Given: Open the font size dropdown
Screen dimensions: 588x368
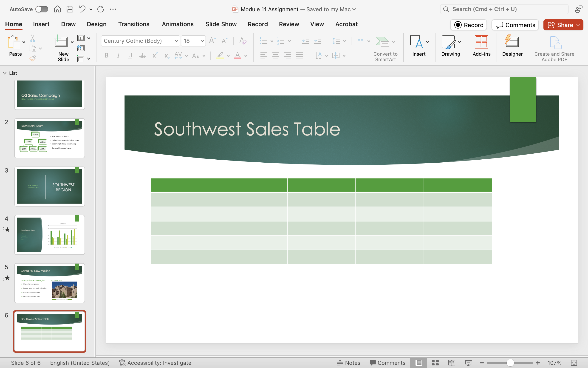Looking at the screenshot, I should (202, 41).
